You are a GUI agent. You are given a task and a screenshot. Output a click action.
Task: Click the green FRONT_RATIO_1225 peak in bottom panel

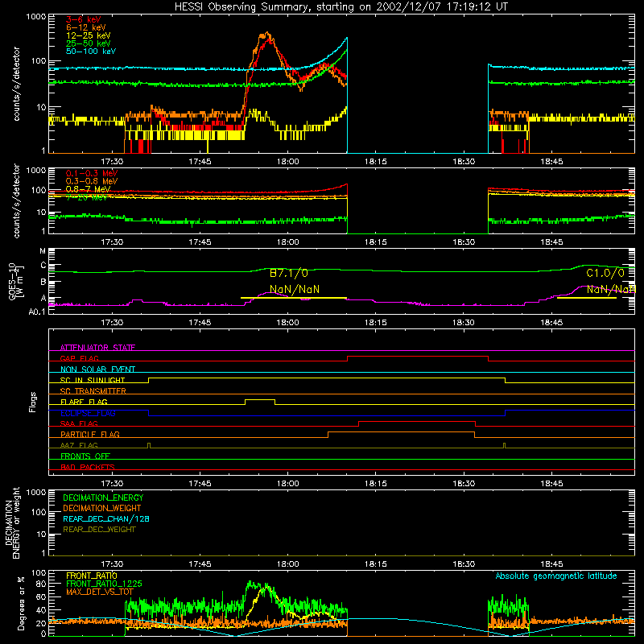pyautogui.click(x=250, y=583)
